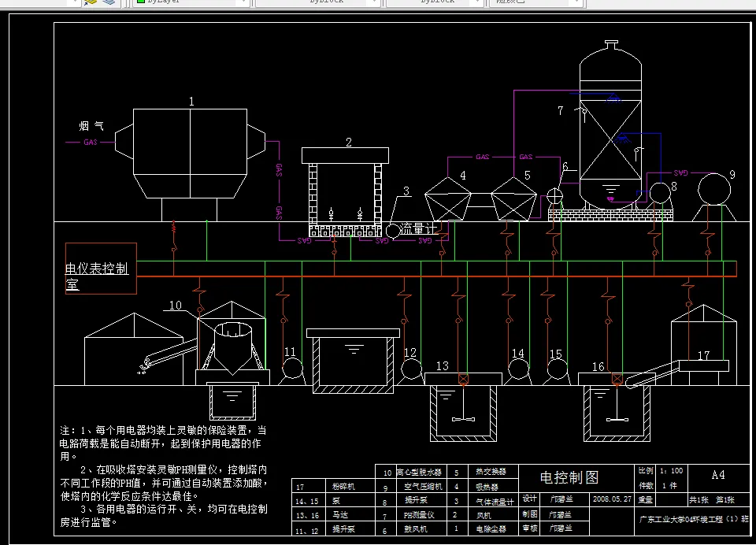
Task: Select the 广东工业大学04环境工程 class text
Action: [x=695, y=520]
